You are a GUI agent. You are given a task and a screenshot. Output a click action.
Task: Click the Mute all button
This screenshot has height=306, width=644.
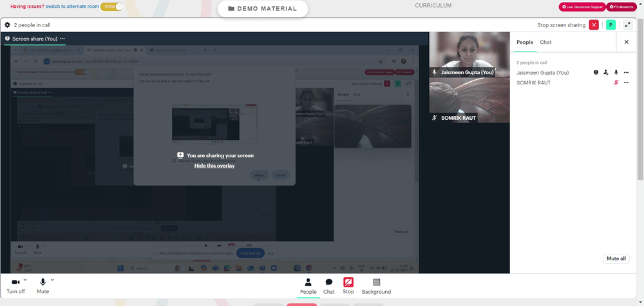(616, 259)
